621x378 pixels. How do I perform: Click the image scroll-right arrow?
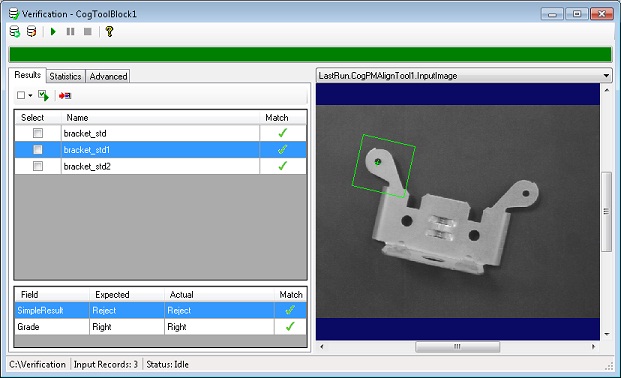click(x=593, y=347)
